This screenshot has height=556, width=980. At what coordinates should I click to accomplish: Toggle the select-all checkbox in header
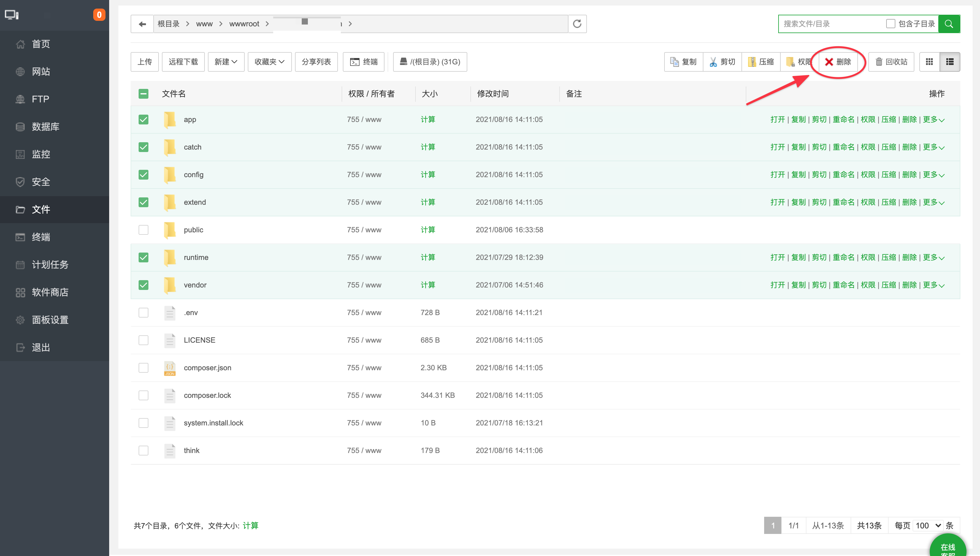point(143,93)
